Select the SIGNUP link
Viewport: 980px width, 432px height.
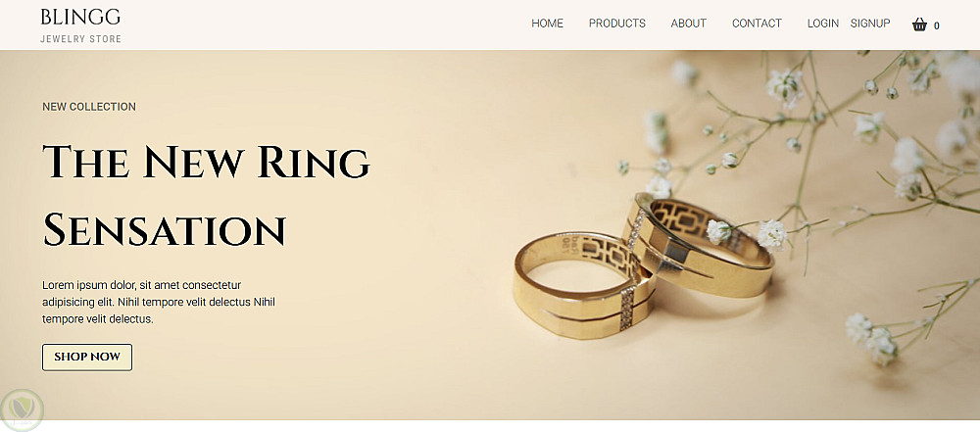[870, 24]
